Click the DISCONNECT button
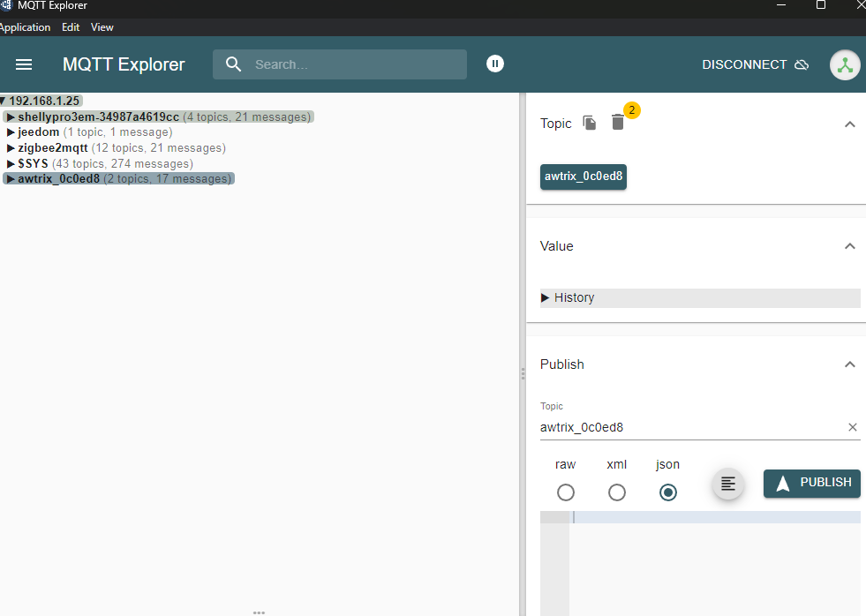Screen dimensions: 866x616 pyautogui.click(x=755, y=64)
